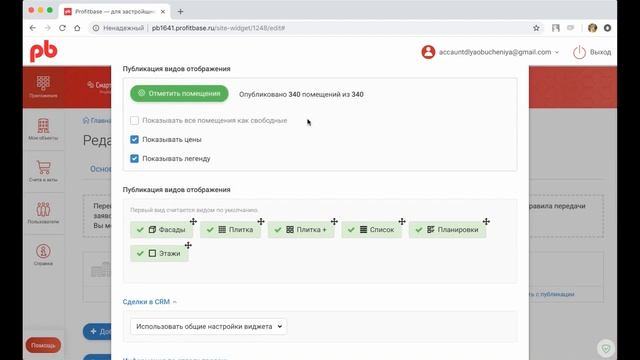Uncheck Показывать цены checkbox

(134, 140)
